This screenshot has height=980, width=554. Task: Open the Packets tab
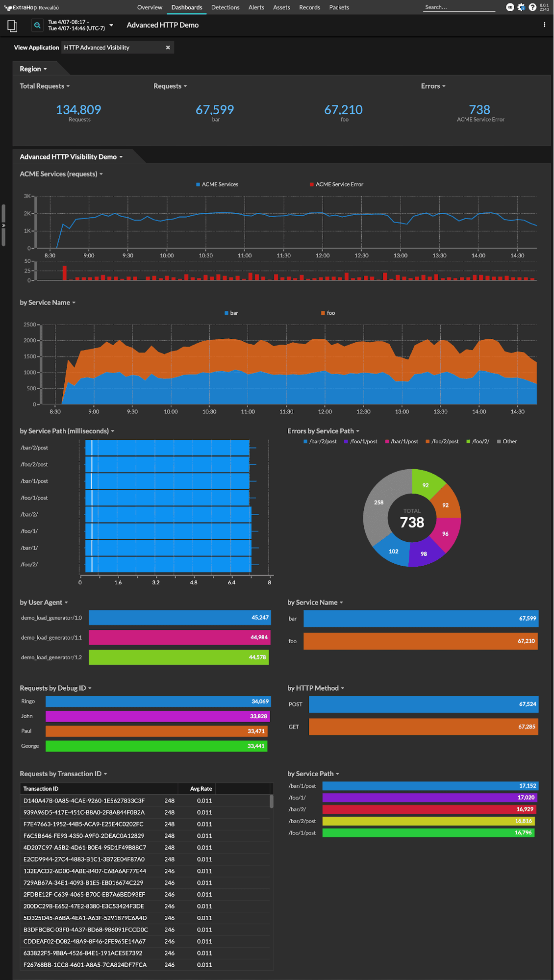click(x=339, y=7)
